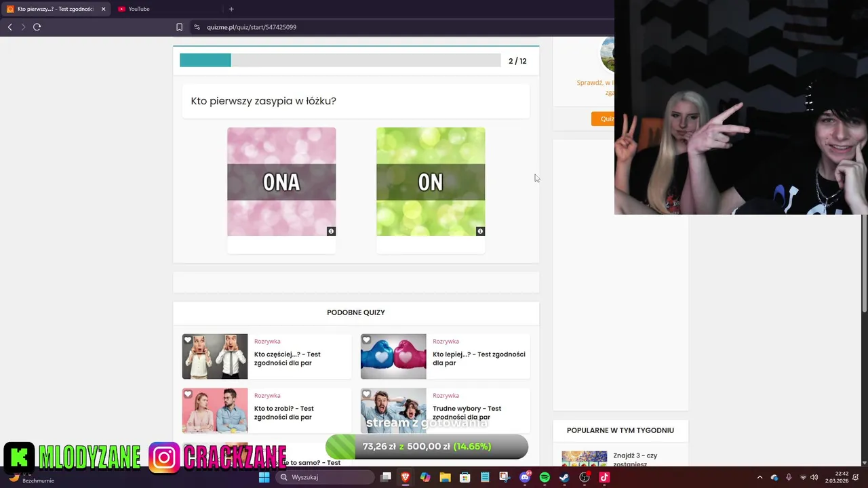Open 'Kto częściej...? - Test zgodności dla par'
The image size is (868, 488).
pos(288,359)
